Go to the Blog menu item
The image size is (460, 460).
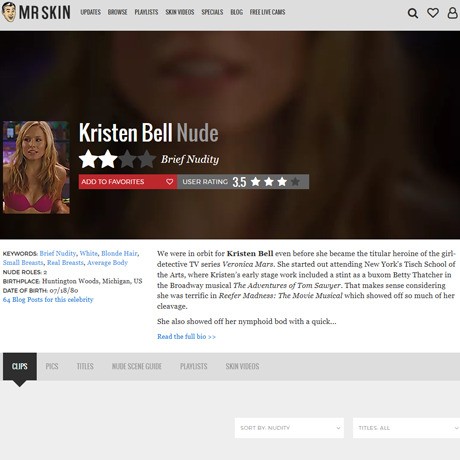pyautogui.click(x=236, y=12)
